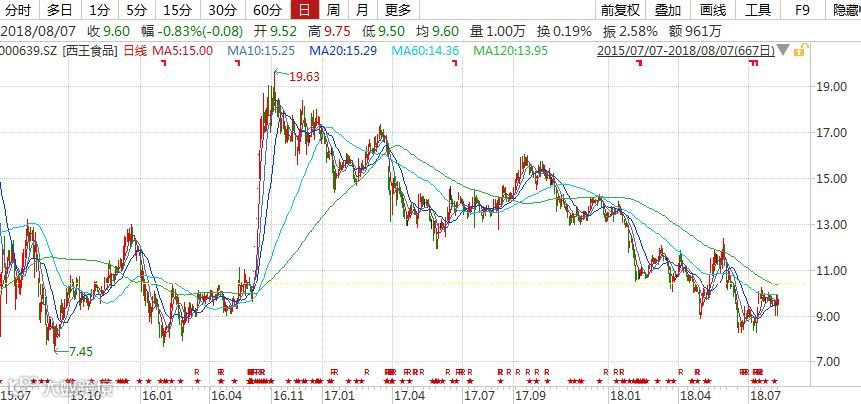The image size is (861, 404).
Task: Click the 19.63 high price label
Action: (x=304, y=77)
